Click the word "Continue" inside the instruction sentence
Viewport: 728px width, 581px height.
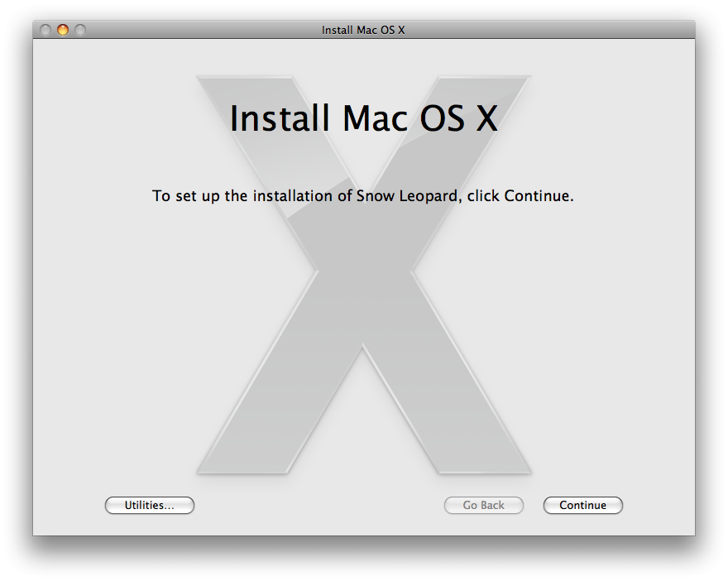pos(536,196)
